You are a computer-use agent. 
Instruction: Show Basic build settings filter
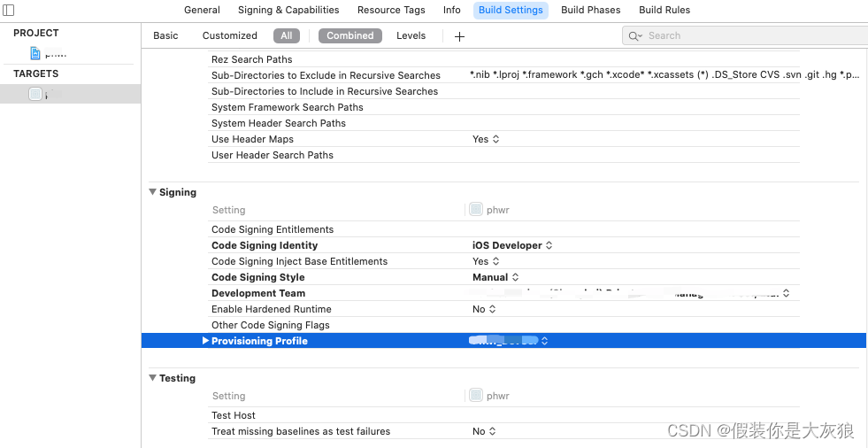tap(165, 35)
